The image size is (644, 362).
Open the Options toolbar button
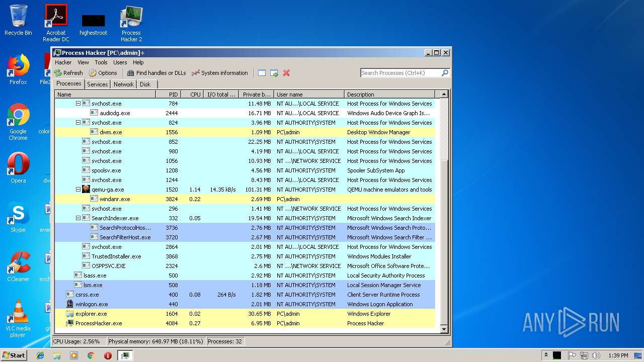[x=103, y=73]
